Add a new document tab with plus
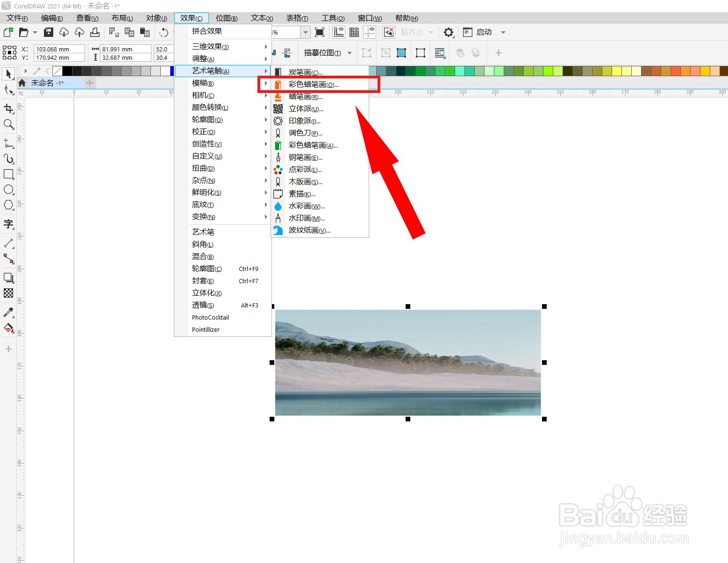The height and width of the screenshot is (563, 728). click(90, 83)
